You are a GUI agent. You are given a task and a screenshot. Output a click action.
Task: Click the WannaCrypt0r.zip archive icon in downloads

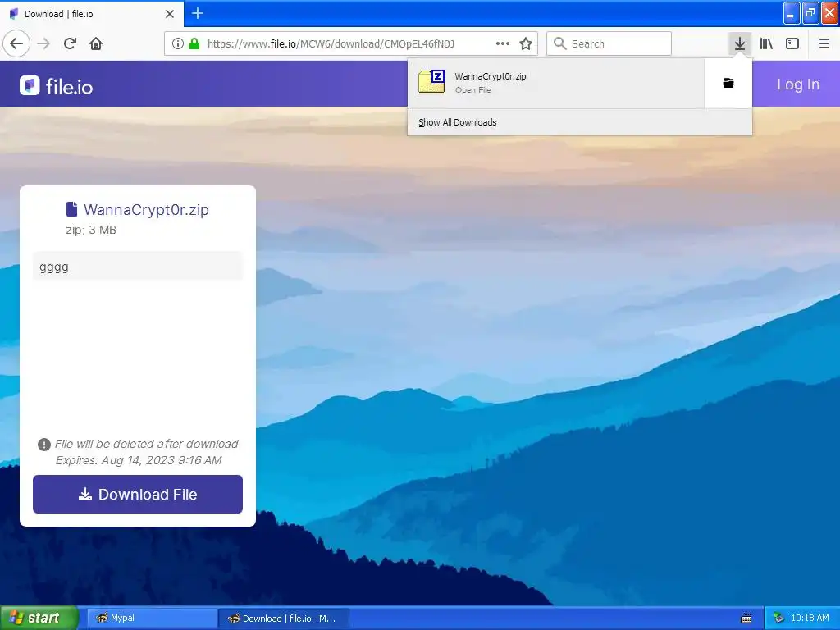click(431, 82)
